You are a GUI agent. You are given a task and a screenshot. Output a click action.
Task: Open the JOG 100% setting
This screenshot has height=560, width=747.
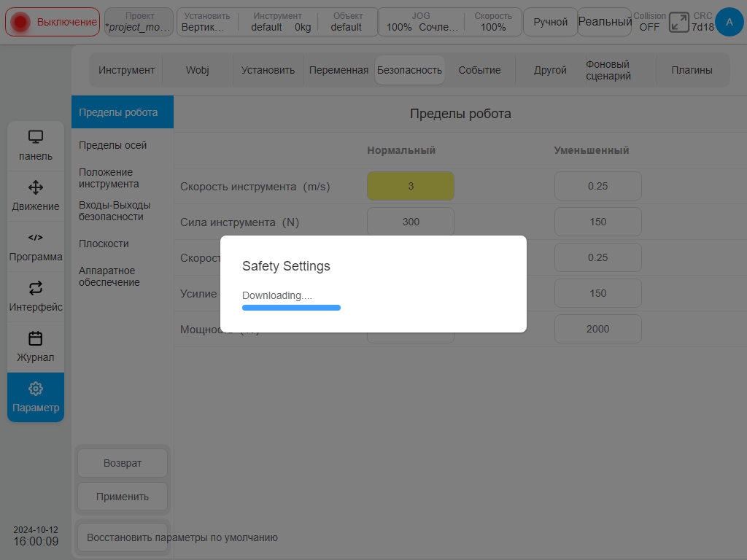click(x=421, y=22)
